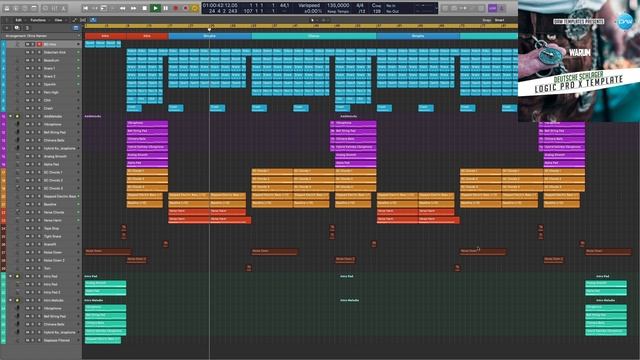The width and height of the screenshot is (640, 360).
Task: Open the Snap Smart dropdown
Action: pyautogui.click(x=500, y=20)
